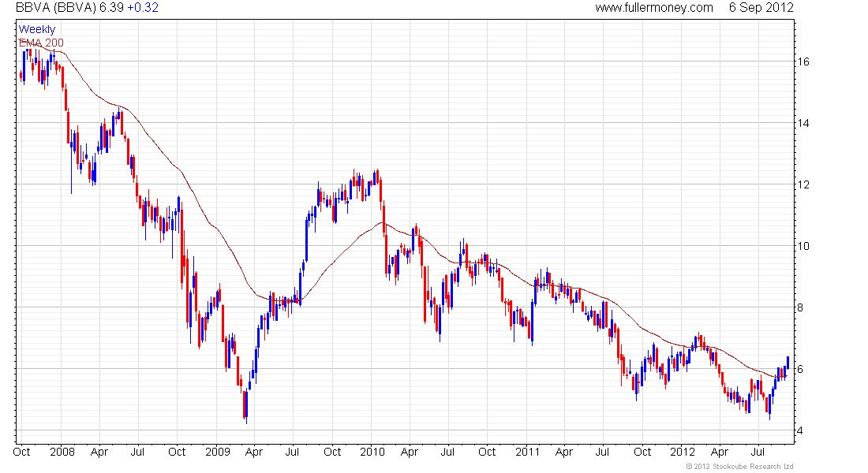Click the Oct label just before 2010

[332, 452]
